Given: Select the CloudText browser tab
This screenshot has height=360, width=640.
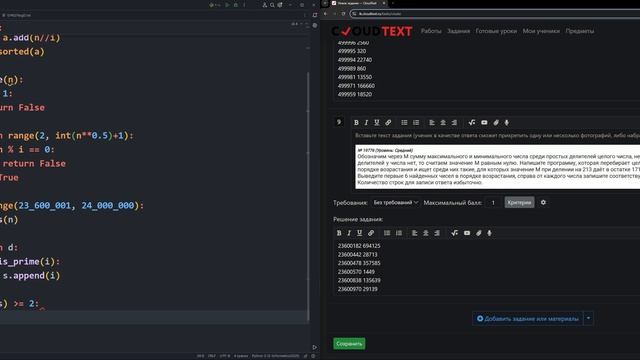Looking at the screenshot, I should click(x=358, y=3).
